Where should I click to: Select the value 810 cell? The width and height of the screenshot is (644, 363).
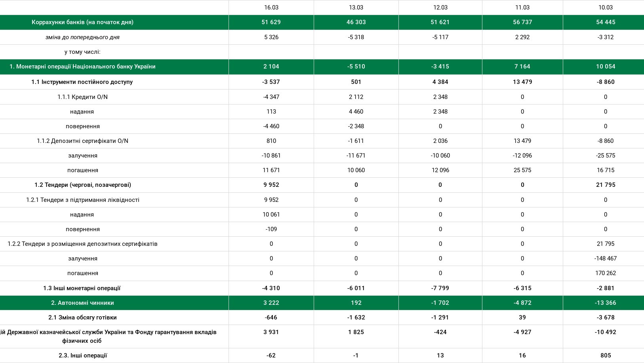pos(271,141)
